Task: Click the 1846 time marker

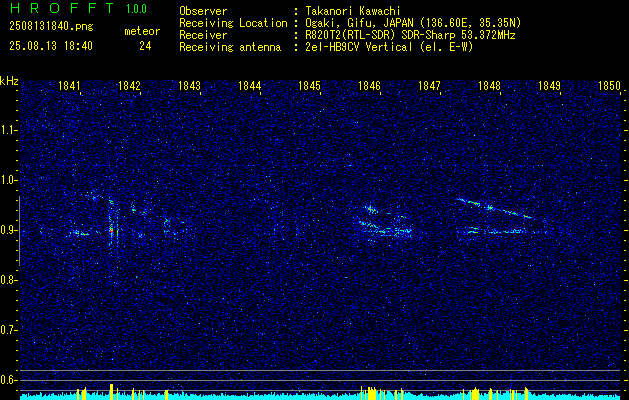Action: click(369, 86)
